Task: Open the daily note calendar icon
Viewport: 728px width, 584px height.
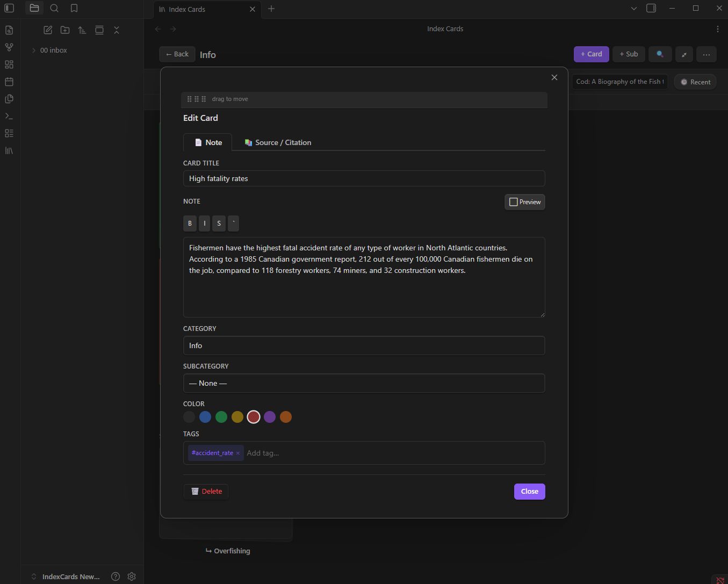Action: [x=9, y=82]
